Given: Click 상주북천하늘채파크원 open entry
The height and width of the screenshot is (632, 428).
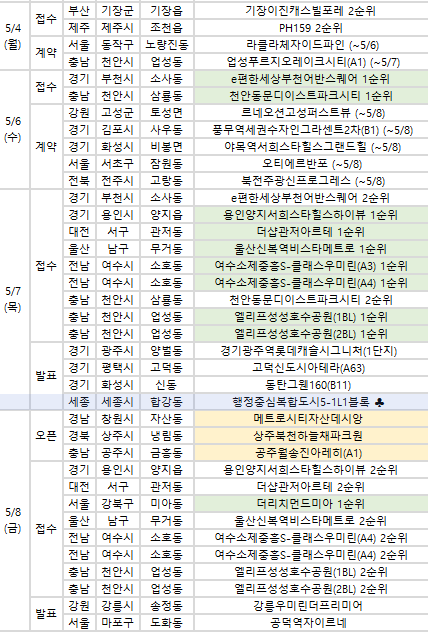Looking at the screenshot, I should point(311,436).
